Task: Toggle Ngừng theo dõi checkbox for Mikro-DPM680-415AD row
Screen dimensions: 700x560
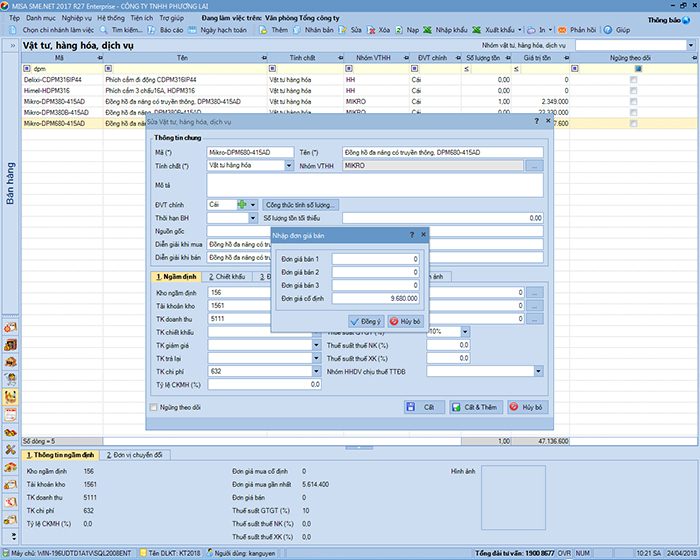Action: point(633,124)
